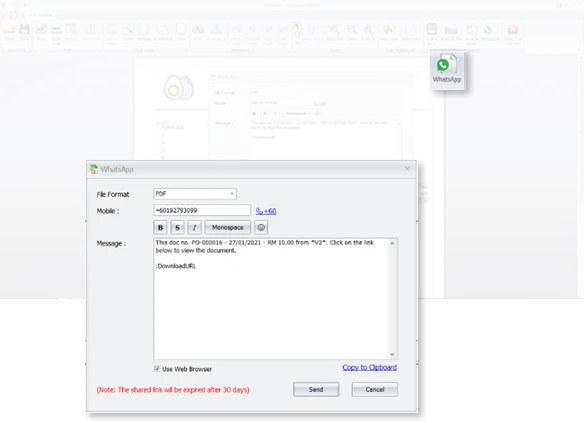Image resolution: width=584 pixels, height=423 pixels.
Task: Toggle bold formatting in message toolbar
Action: [x=160, y=228]
